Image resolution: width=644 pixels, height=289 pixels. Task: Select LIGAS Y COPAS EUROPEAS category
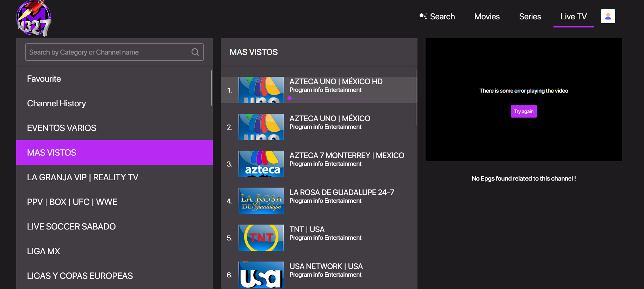[114, 276]
